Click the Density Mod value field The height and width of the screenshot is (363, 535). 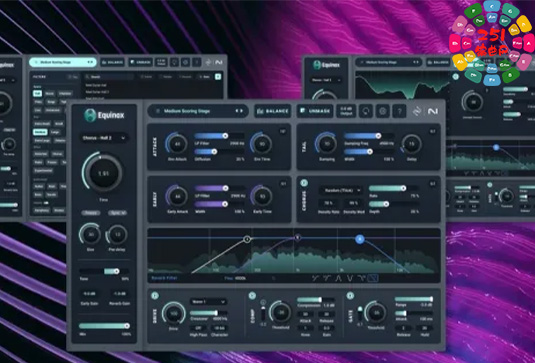pyautogui.click(x=353, y=203)
